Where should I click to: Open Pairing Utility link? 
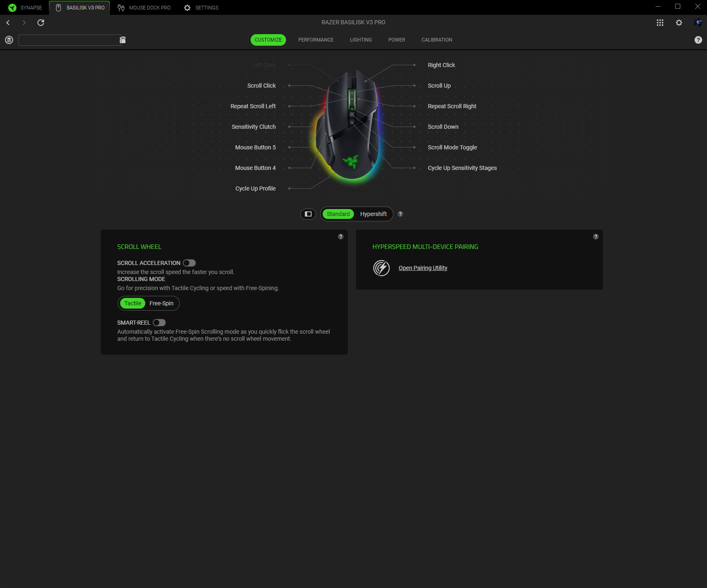pyautogui.click(x=423, y=268)
